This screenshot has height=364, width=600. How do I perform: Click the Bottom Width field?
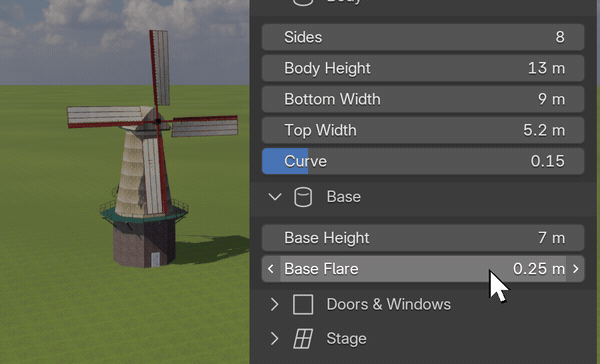point(423,99)
